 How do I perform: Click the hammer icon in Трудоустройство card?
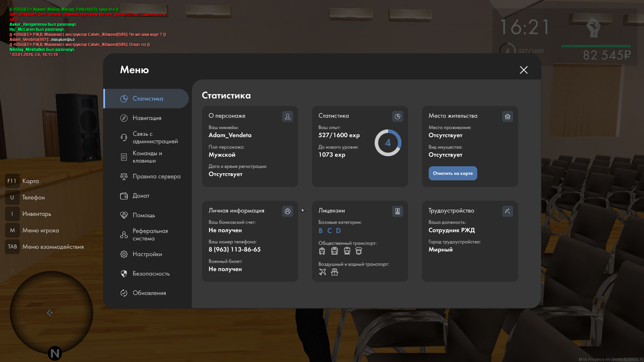(507, 211)
